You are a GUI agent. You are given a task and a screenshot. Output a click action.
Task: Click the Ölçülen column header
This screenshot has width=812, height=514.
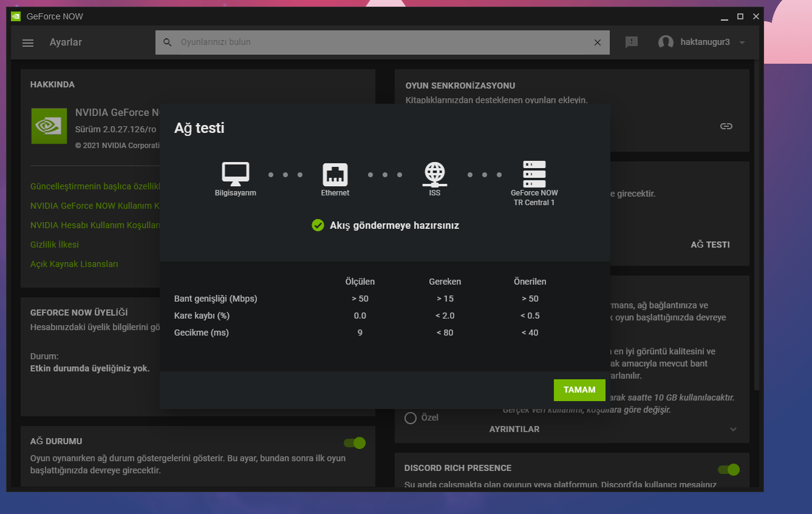[360, 282]
